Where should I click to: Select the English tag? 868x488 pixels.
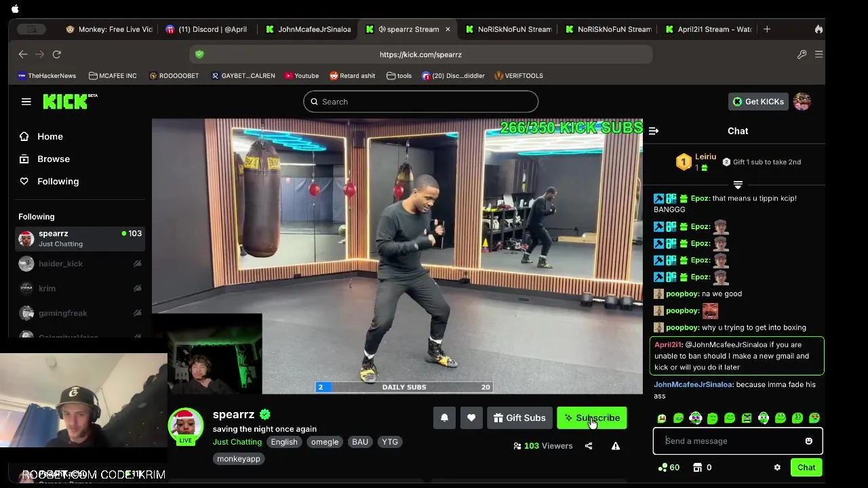(284, 442)
